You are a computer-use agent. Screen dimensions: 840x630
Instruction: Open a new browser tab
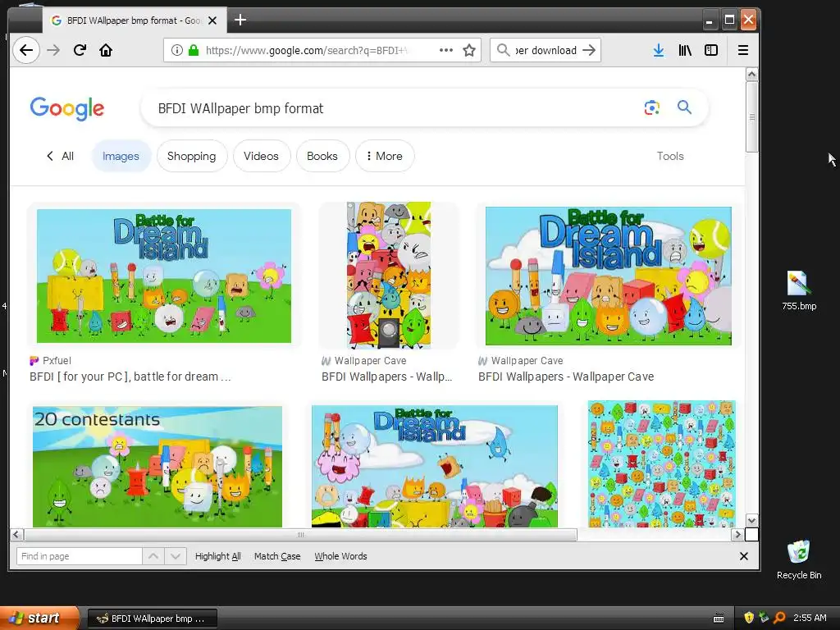point(240,21)
